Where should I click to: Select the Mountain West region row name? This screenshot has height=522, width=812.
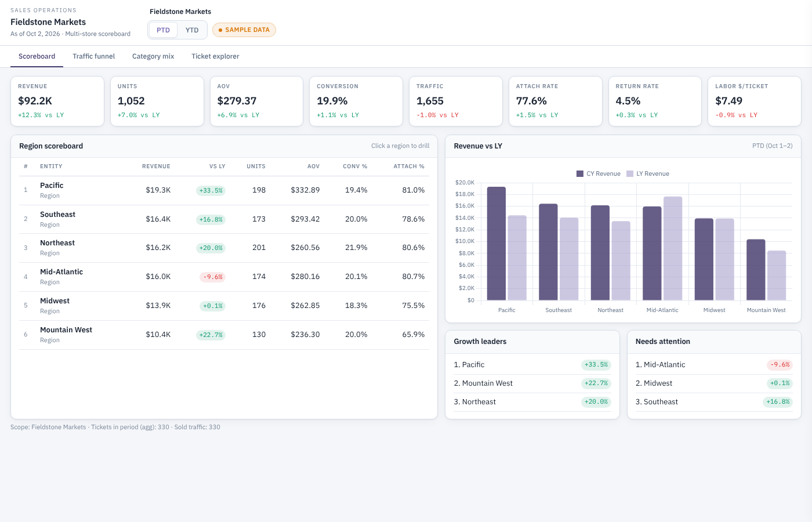click(x=66, y=330)
